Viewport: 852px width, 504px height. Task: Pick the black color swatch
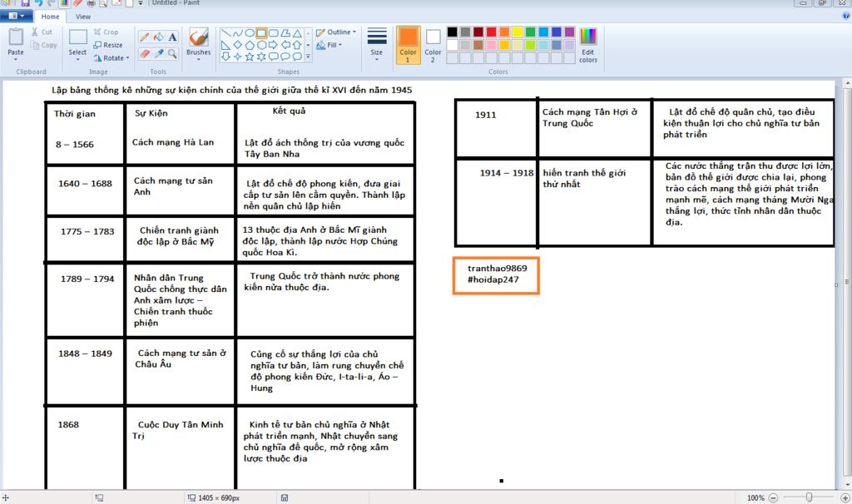(452, 32)
